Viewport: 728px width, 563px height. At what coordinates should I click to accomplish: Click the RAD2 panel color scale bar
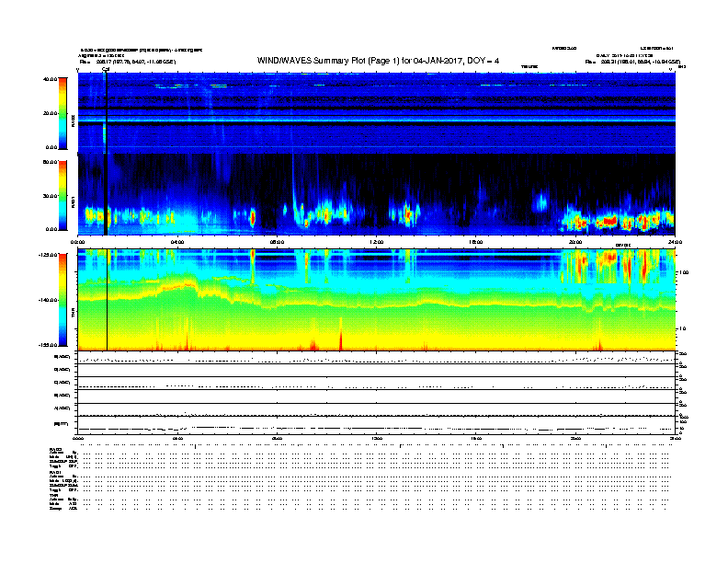point(63,113)
